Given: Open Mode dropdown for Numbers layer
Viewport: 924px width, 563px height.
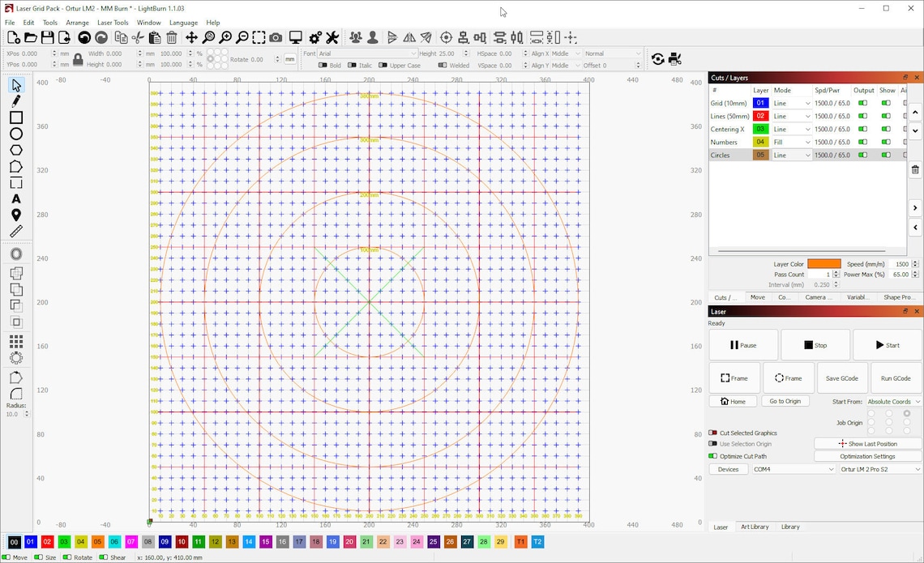Looking at the screenshot, I should point(791,142).
